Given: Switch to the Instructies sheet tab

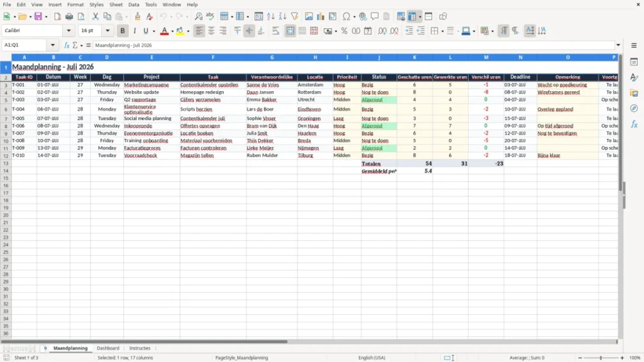Looking at the screenshot, I should [140, 348].
